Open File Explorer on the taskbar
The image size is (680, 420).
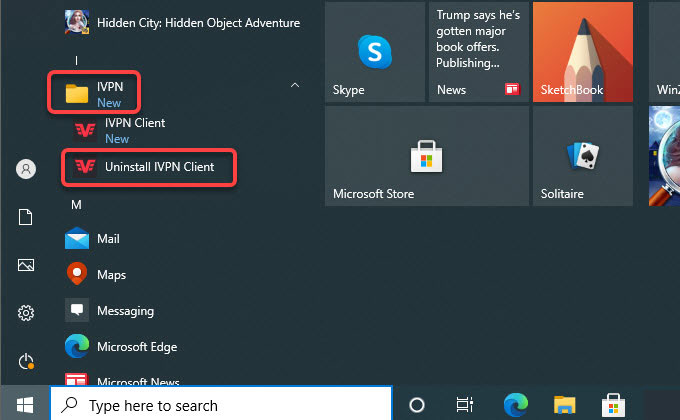[x=564, y=405]
